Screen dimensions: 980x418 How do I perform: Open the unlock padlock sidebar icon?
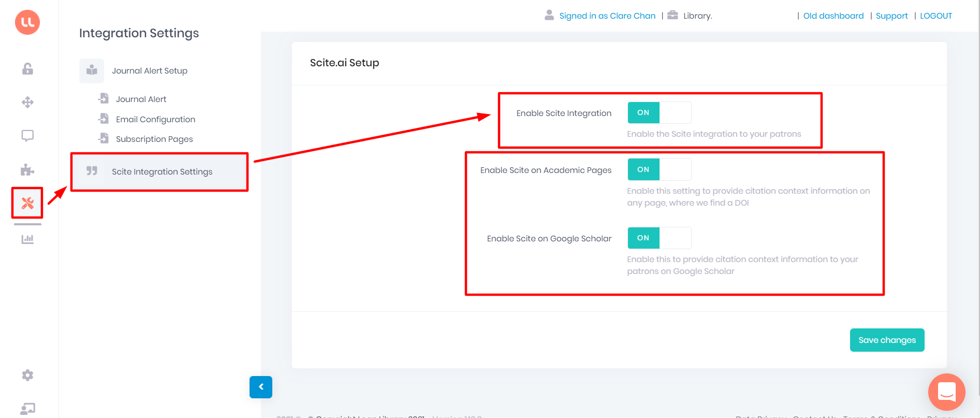(x=27, y=69)
